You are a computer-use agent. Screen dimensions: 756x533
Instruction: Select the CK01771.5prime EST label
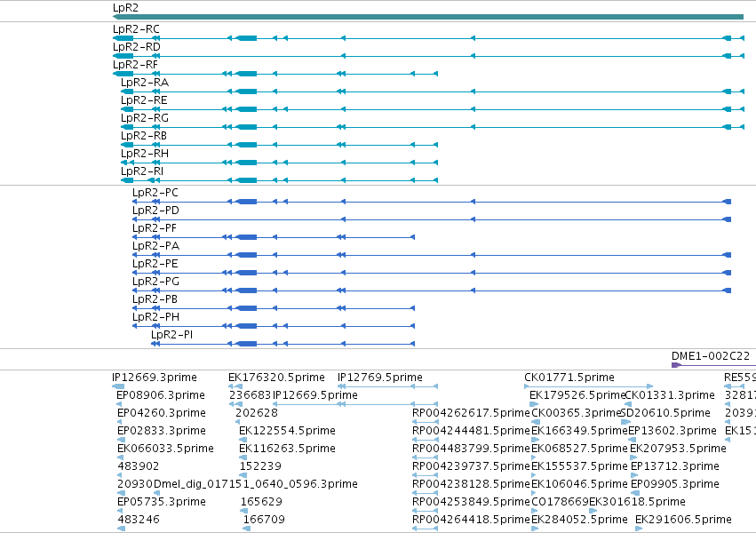[569, 378]
